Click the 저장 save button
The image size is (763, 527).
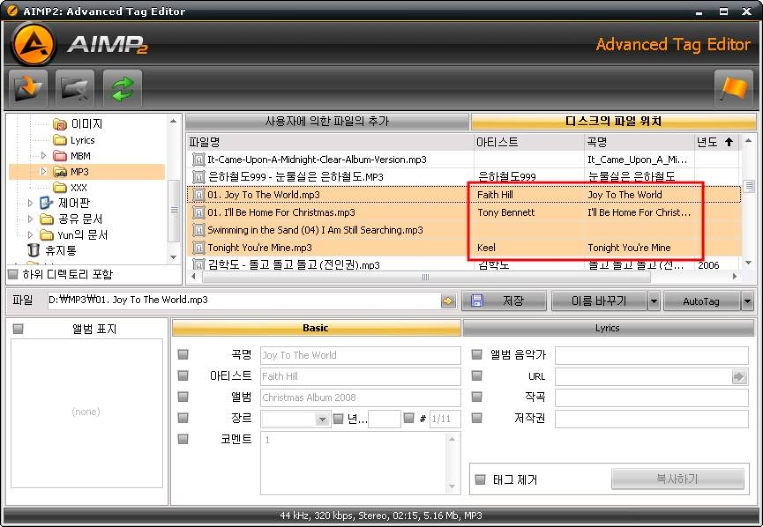click(504, 301)
